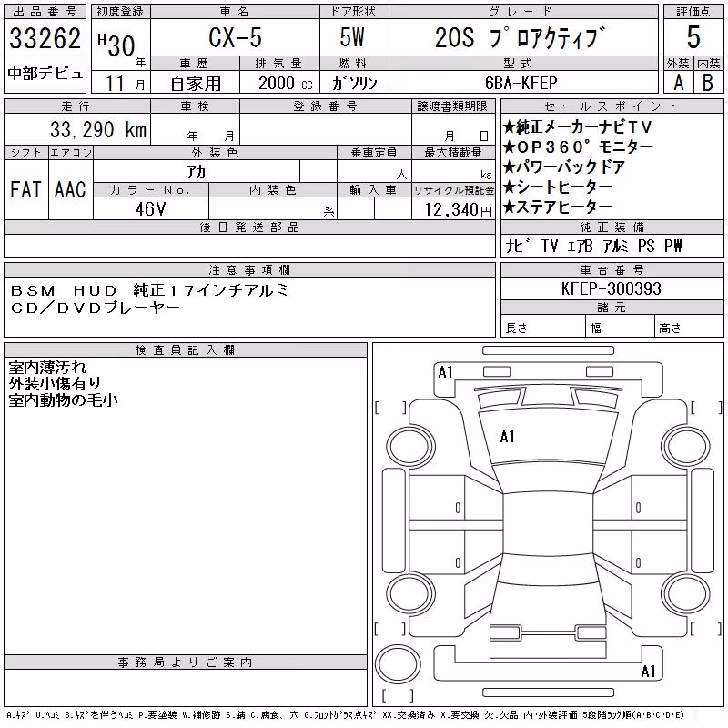728x728 pixels.
Task: Select the "セールスポイント" header
Action: point(612,106)
